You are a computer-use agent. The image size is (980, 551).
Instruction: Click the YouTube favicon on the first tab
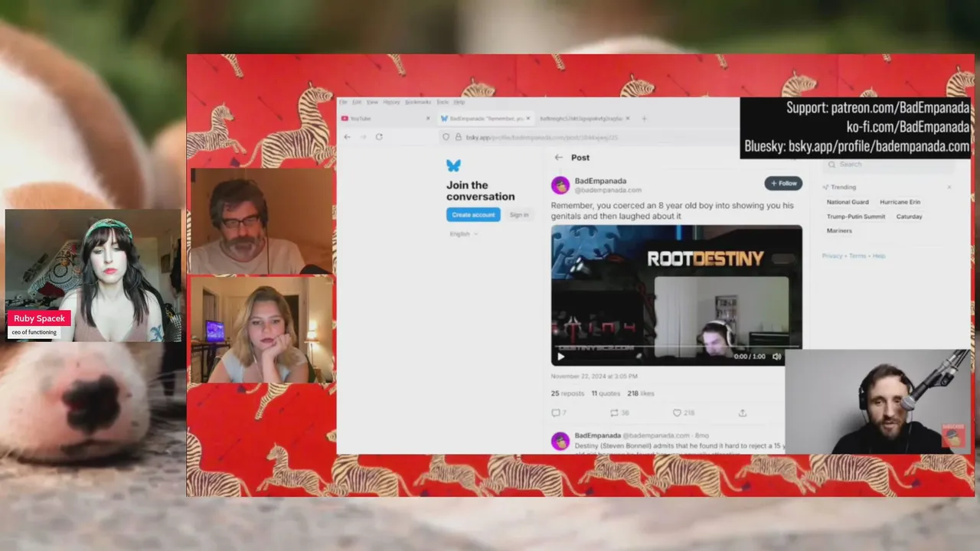point(345,119)
